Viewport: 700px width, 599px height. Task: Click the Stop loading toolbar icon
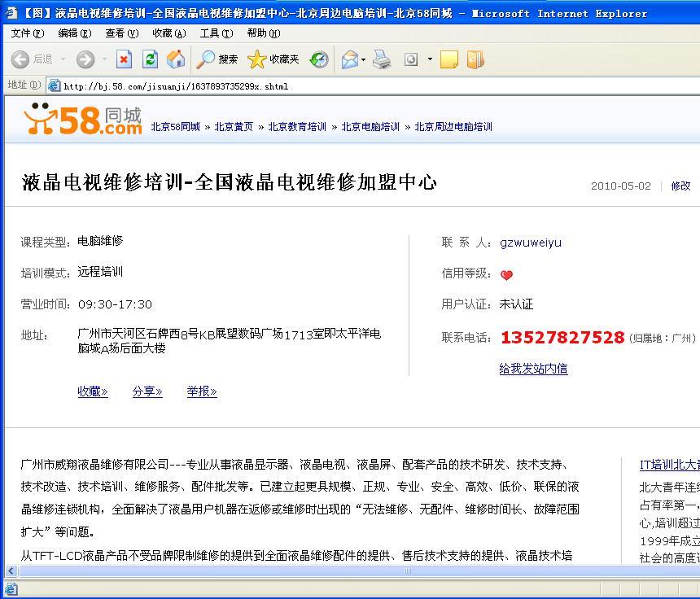click(124, 59)
